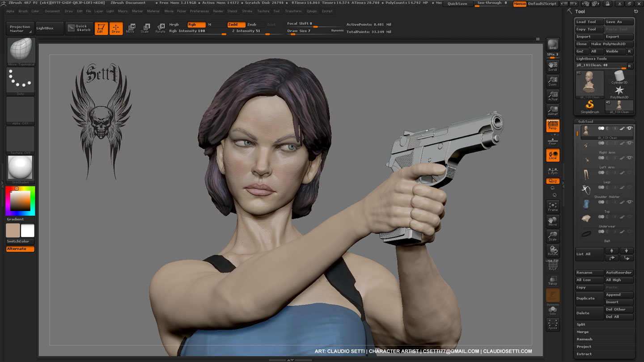This screenshot has height=362, width=644.
Task: Click the Duplicate subtool button
Action: (x=589, y=299)
